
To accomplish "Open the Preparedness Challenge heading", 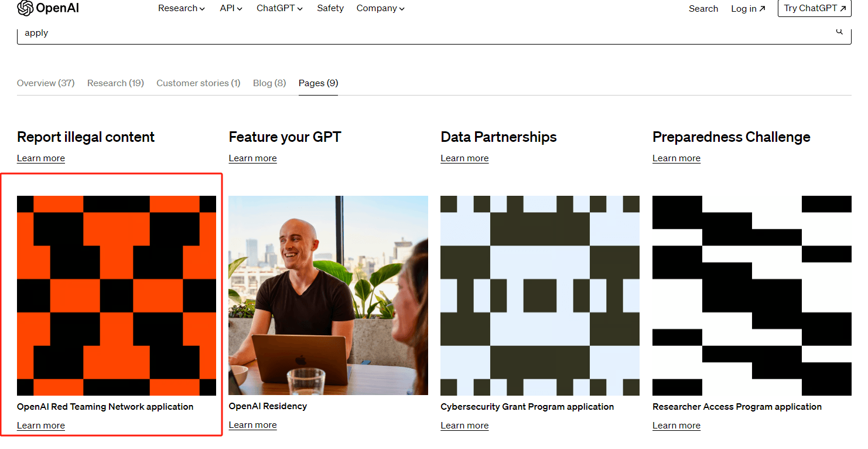I will pyautogui.click(x=732, y=137).
